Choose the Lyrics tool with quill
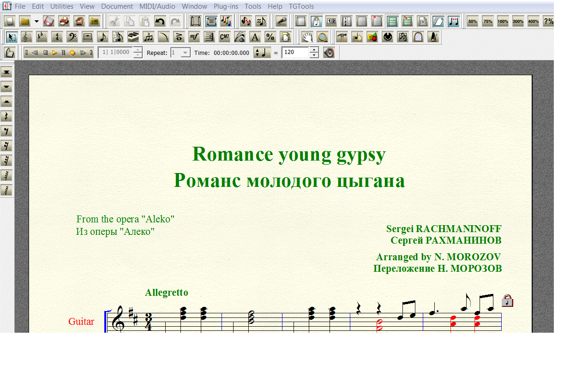 click(x=240, y=37)
